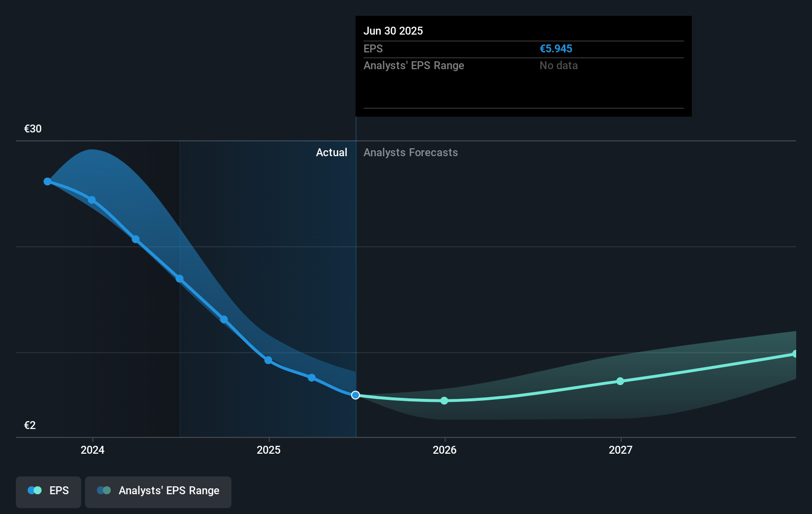Click the first 2024 EPS data point
The width and height of the screenshot is (812, 514).
coord(47,181)
